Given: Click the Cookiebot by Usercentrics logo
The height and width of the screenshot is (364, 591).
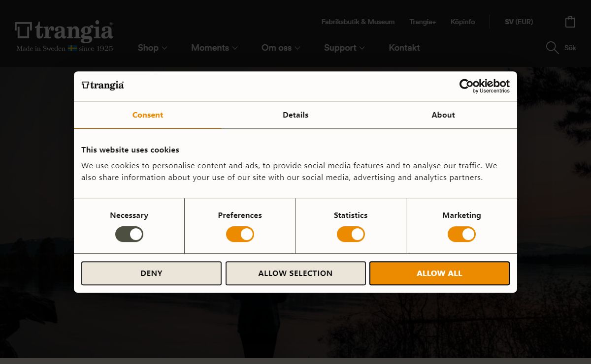Looking at the screenshot, I should pyautogui.click(x=485, y=86).
